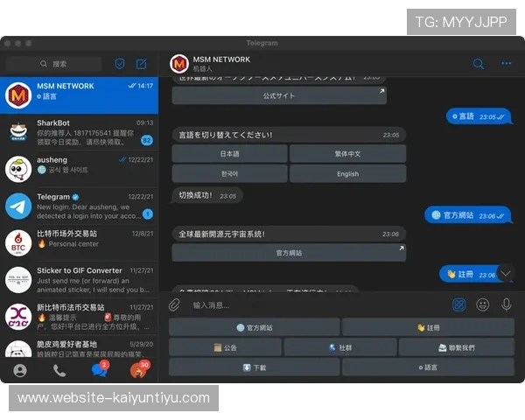This screenshot has width=525, height=420.
Task: Open 脆皮鸡爱好者基地 chat
Action: (79, 347)
